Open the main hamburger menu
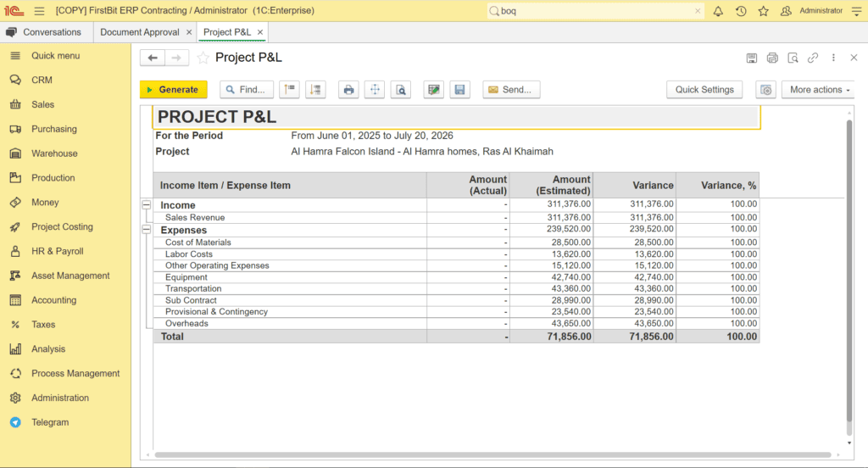The image size is (868, 468). pyautogui.click(x=39, y=11)
